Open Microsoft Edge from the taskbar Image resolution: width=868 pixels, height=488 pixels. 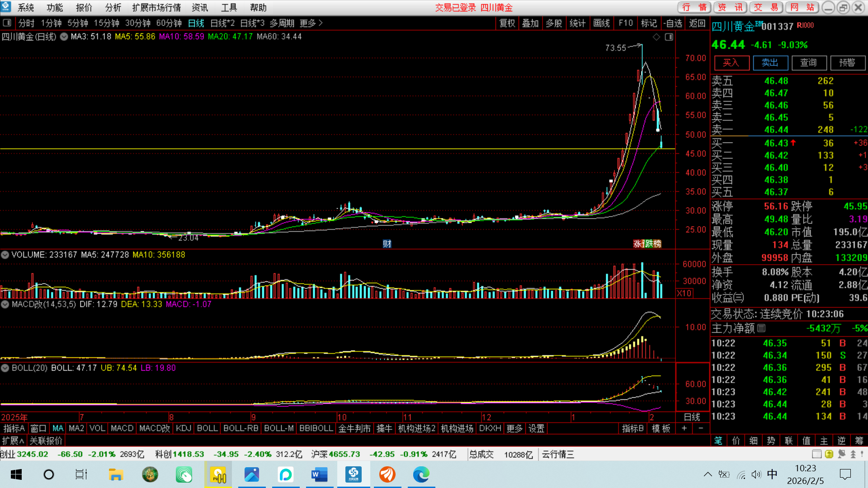(x=421, y=474)
